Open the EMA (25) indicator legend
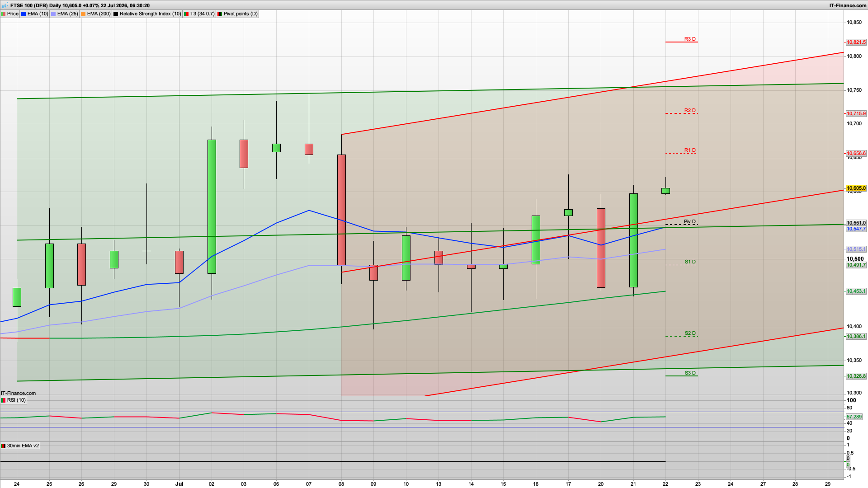This screenshot has height=488, width=868. tap(65, 14)
